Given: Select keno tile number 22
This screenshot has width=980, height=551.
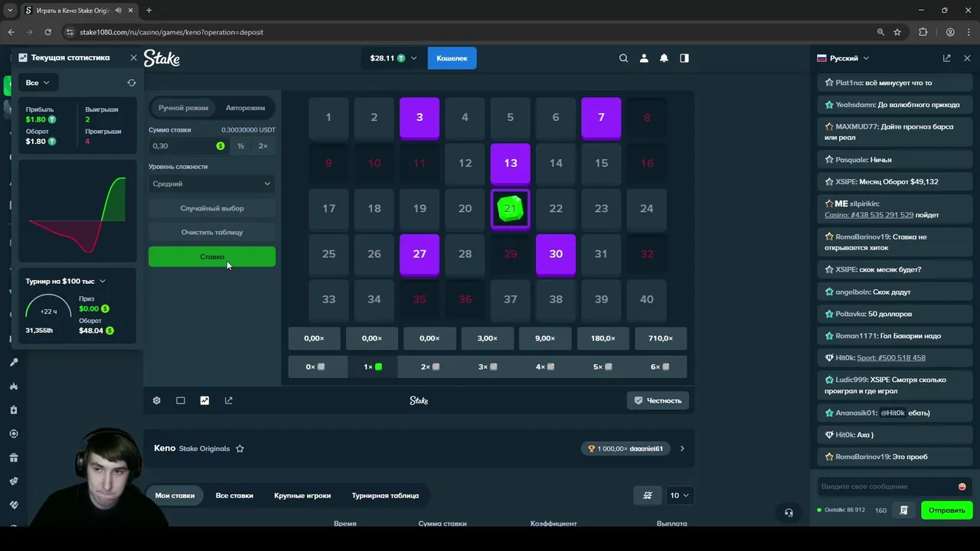Looking at the screenshot, I should [x=556, y=208].
